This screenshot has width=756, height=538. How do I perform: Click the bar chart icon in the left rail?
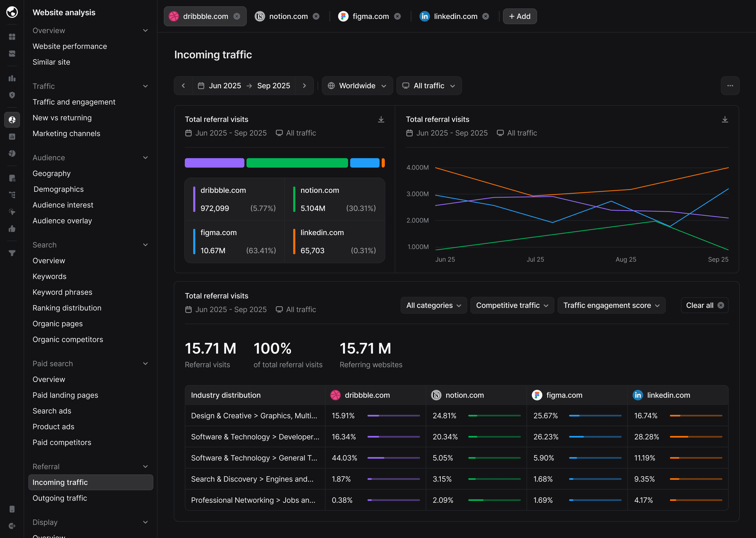12,78
